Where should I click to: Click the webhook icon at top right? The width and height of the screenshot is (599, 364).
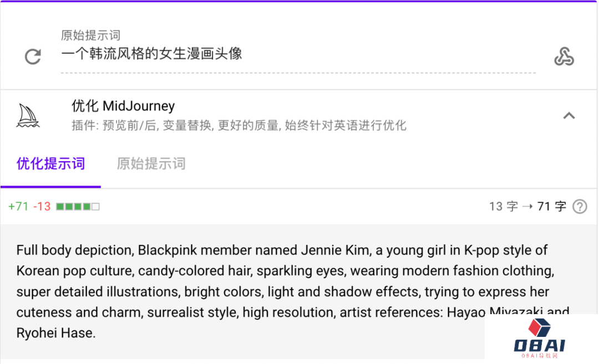tap(564, 57)
